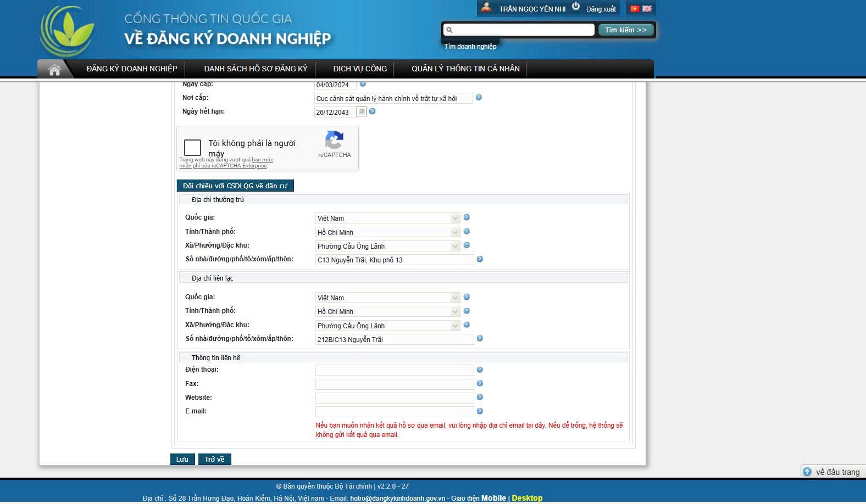Click the home icon in navigation bar
Viewport: 866px width, 504px height.
click(54, 69)
